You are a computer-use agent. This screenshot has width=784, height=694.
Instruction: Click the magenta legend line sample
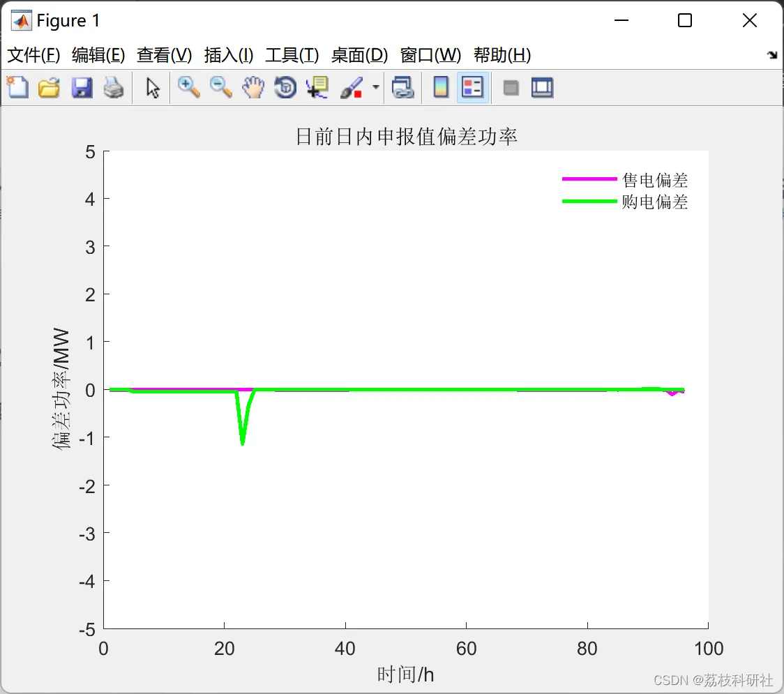(x=589, y=179)
